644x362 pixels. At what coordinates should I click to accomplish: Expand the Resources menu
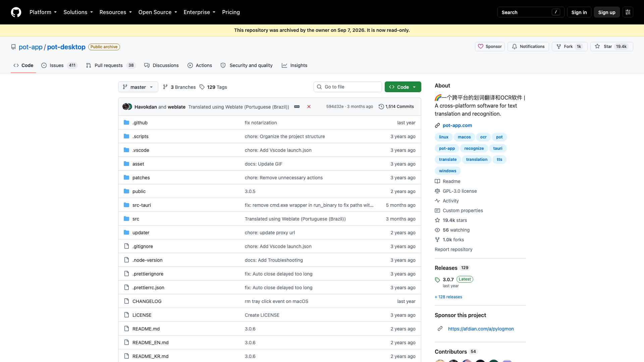115,12
